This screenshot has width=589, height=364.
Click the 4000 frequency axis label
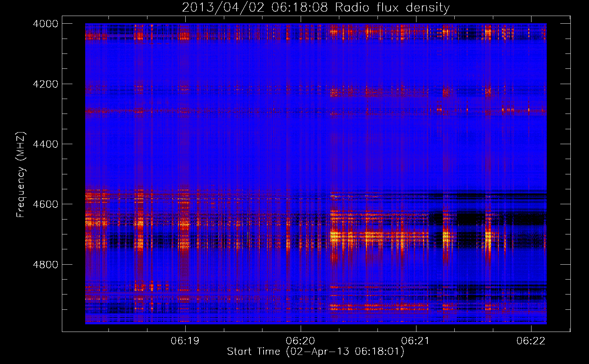click(x=45, y=24)
